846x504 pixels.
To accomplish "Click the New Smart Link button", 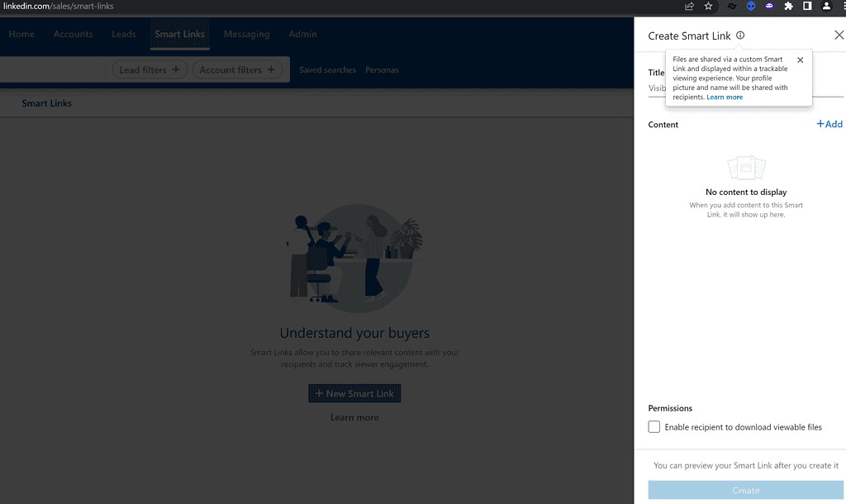I will 354,393.
